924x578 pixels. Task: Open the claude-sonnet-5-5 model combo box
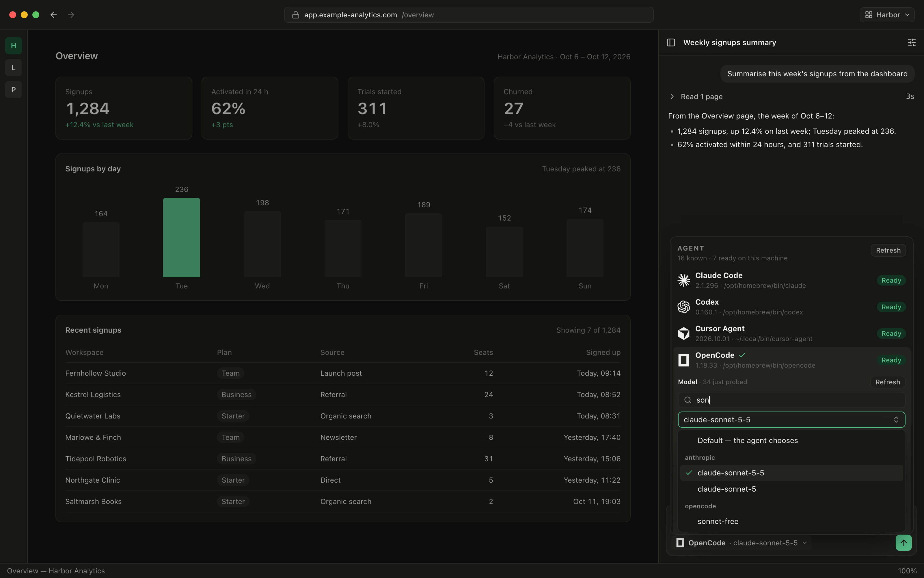click(791, 420)
